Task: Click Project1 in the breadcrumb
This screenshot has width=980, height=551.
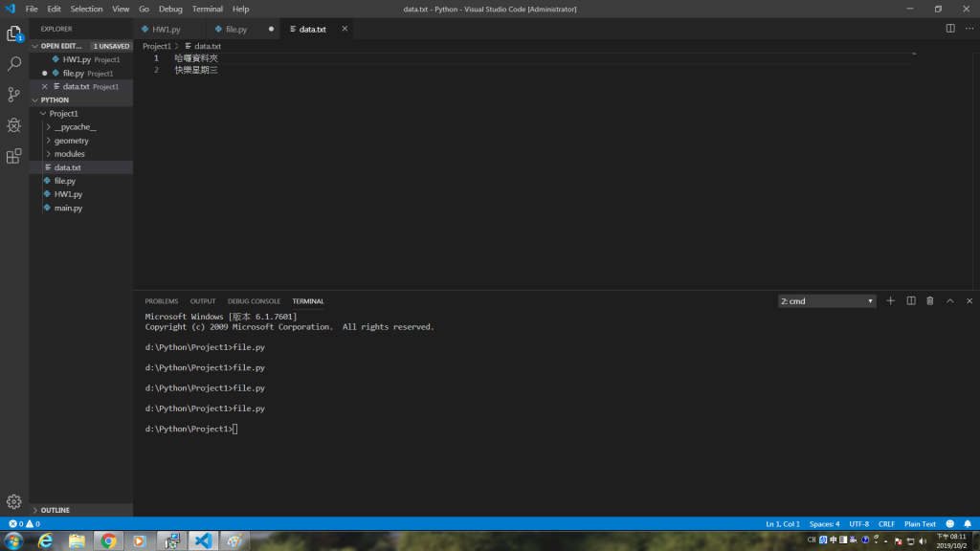Action: pyautogui.click(x=157, y=46)
